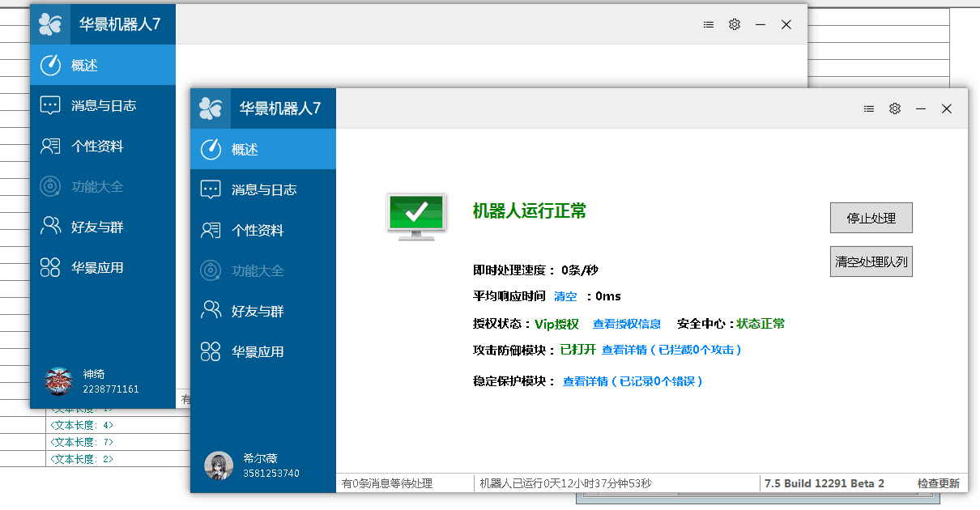Open the list menu icon in front window
This screenshot has width=980, height=510.
tap(869, 108)
